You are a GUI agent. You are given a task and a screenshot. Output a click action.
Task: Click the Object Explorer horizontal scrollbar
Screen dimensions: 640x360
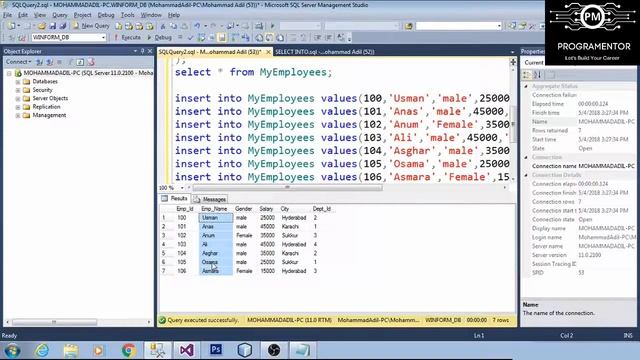tap(54, 322)
